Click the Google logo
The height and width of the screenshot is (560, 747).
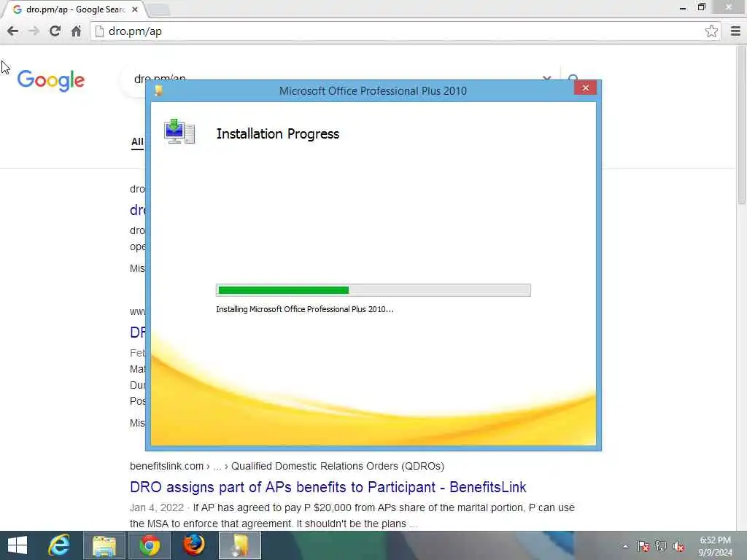pyautogui.click(x=50, y=80)
